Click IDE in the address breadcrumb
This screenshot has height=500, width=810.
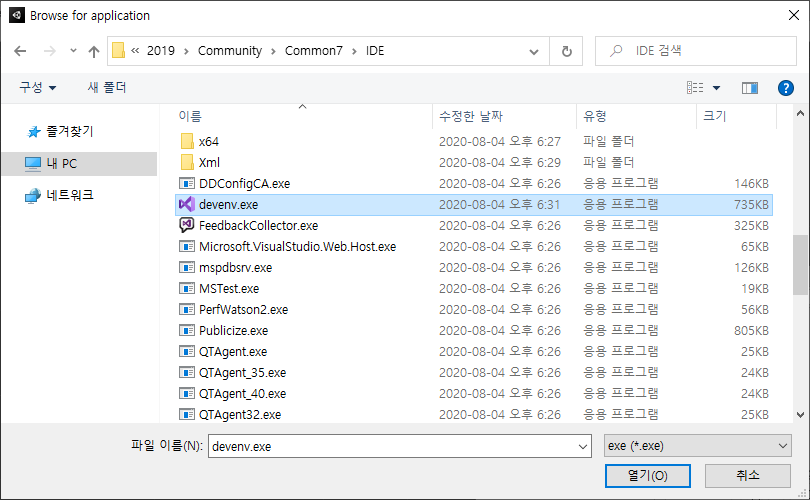pos(375,51)
